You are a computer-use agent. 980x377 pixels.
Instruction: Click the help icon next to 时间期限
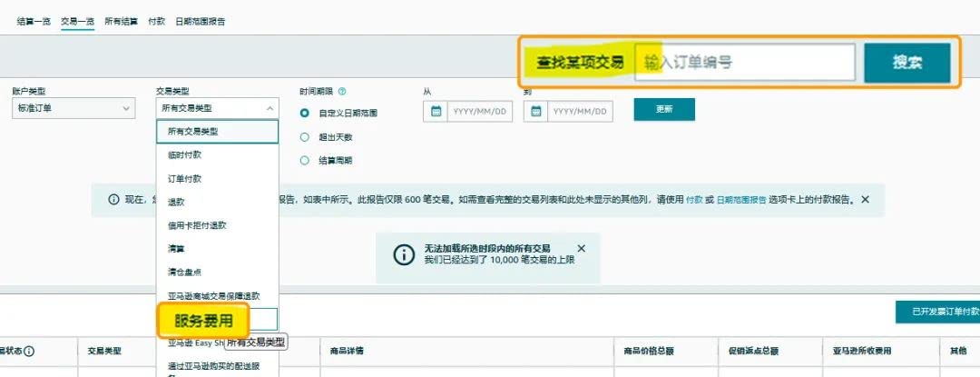[x=342, y=92]
